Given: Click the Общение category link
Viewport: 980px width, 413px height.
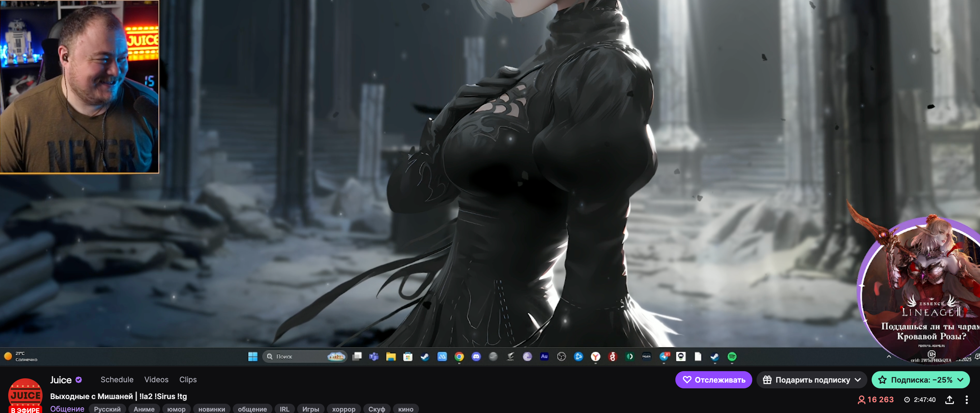Looking at the screenshot, I should point(67,409).
